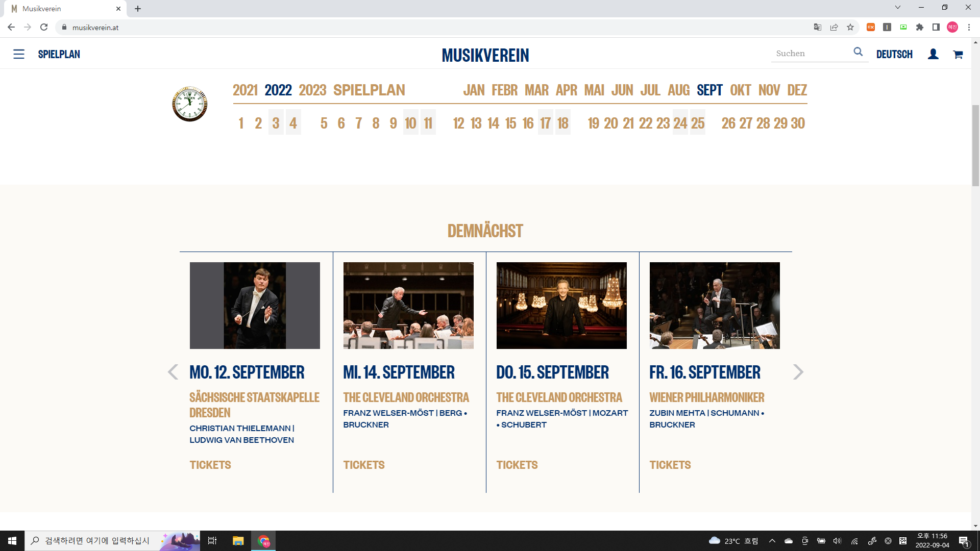This screenshot has height=551, width=980.
Task: Select day 30 in calendar
Action: [798, 123]
